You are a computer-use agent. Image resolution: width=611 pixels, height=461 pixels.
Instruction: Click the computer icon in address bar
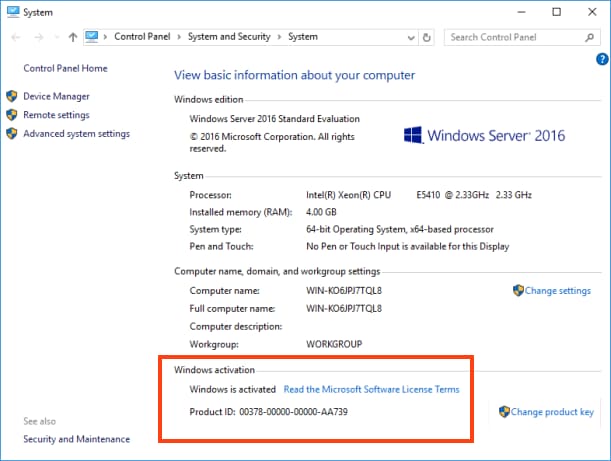[94, 37]
